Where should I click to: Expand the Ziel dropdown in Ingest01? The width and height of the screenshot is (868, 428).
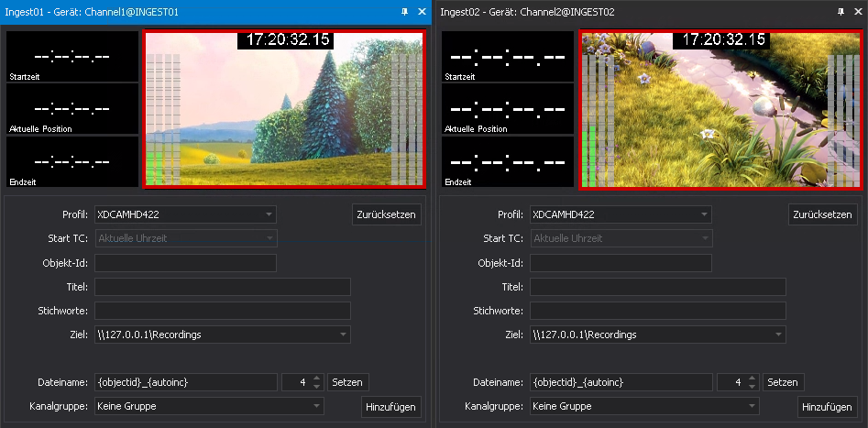pos(223,335)
